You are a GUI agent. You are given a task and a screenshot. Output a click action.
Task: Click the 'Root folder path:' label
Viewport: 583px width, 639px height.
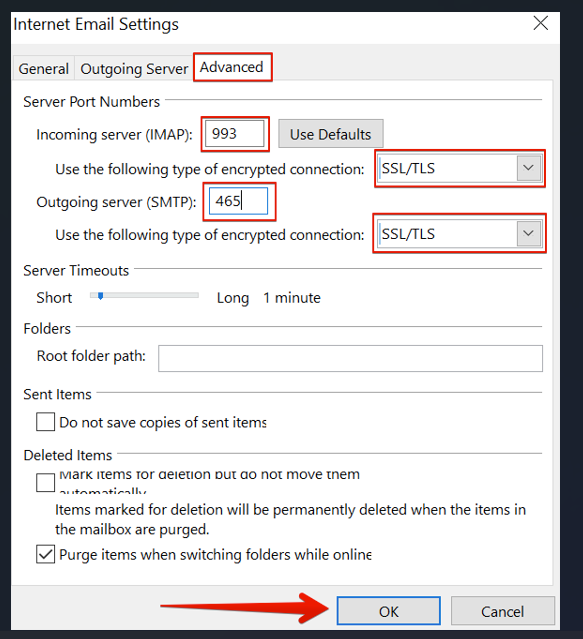tap(91, 356)
